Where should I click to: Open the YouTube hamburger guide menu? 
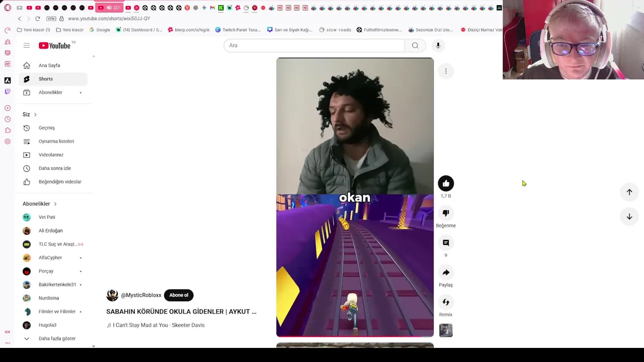(x=27, y=45)
